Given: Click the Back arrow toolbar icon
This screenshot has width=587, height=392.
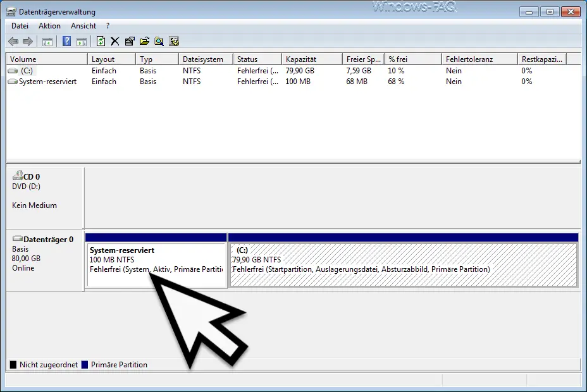Looking at the screenshot, I should pos(13,41).
